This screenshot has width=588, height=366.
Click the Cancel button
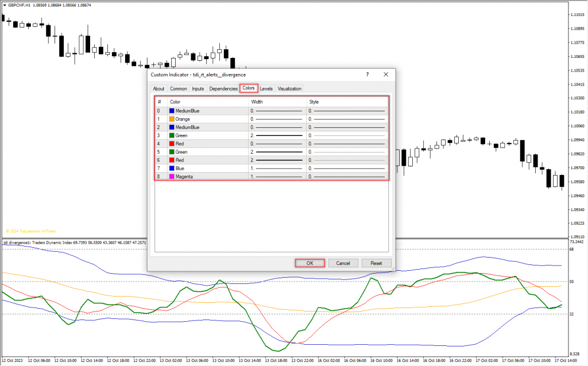[343, 263]
